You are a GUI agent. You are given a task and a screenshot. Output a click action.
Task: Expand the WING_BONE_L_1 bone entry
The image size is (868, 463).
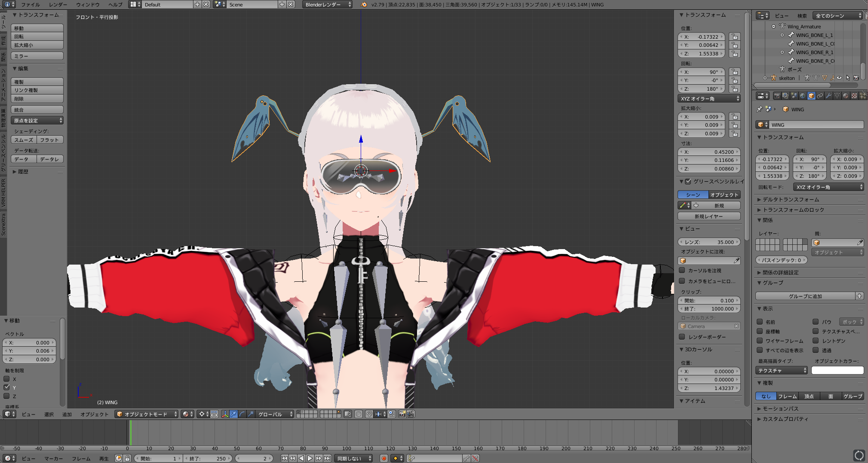(782, 35)
